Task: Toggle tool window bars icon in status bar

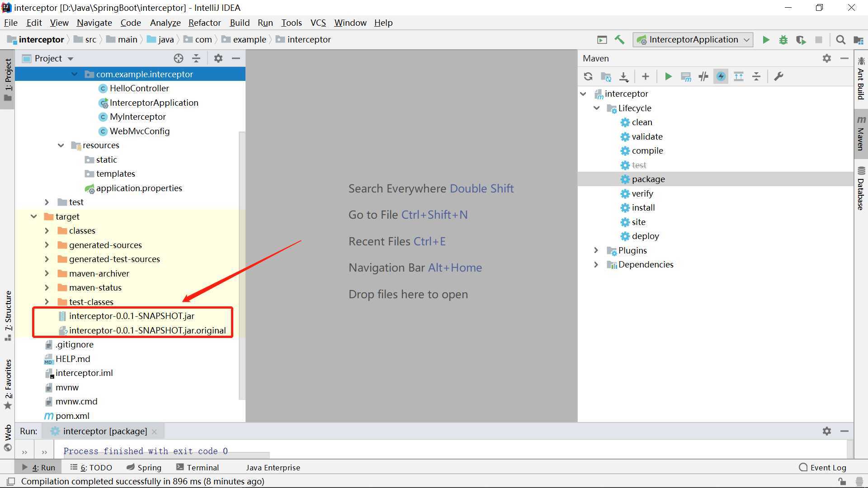Action: [x=11, y=481]
